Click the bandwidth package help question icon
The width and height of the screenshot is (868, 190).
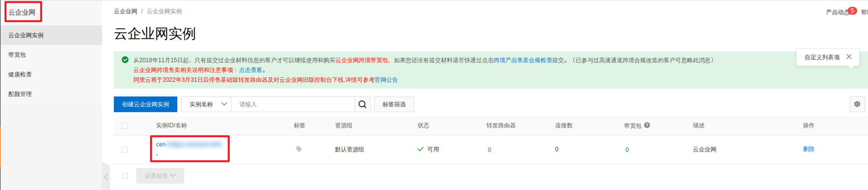coord(647,125)
